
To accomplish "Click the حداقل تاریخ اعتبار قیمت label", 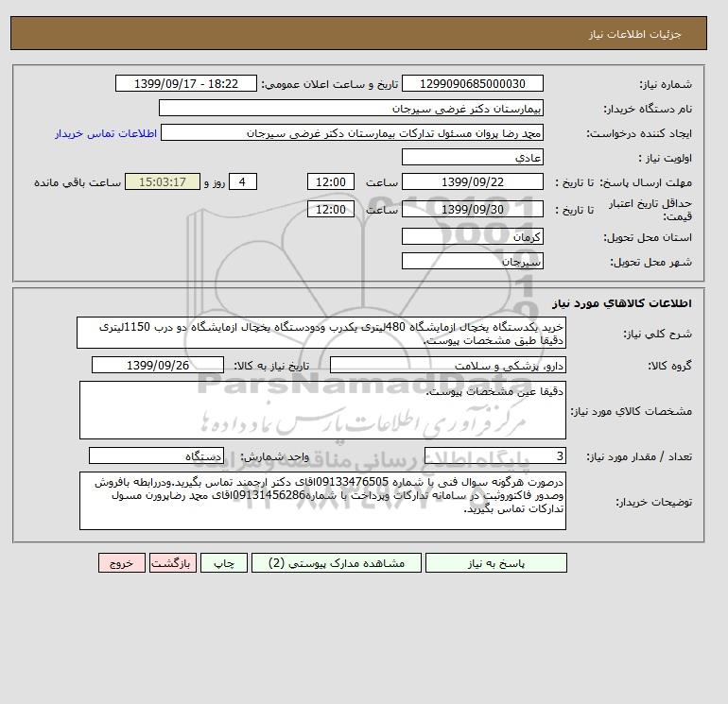I will click(650, 210).
